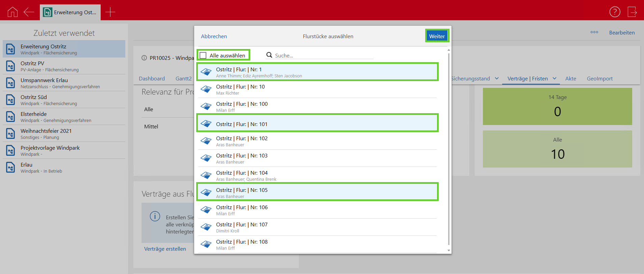644x274 pixels.
Task: Open a new tab with the plus icon
Action: coord(110,12)
